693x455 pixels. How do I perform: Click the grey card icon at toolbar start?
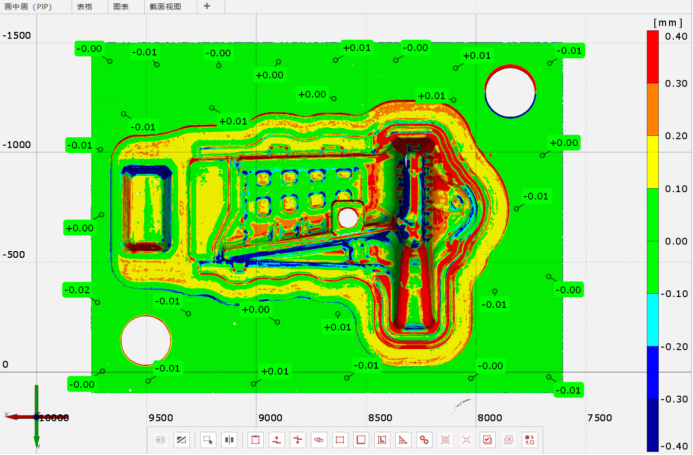pos(160,439)
